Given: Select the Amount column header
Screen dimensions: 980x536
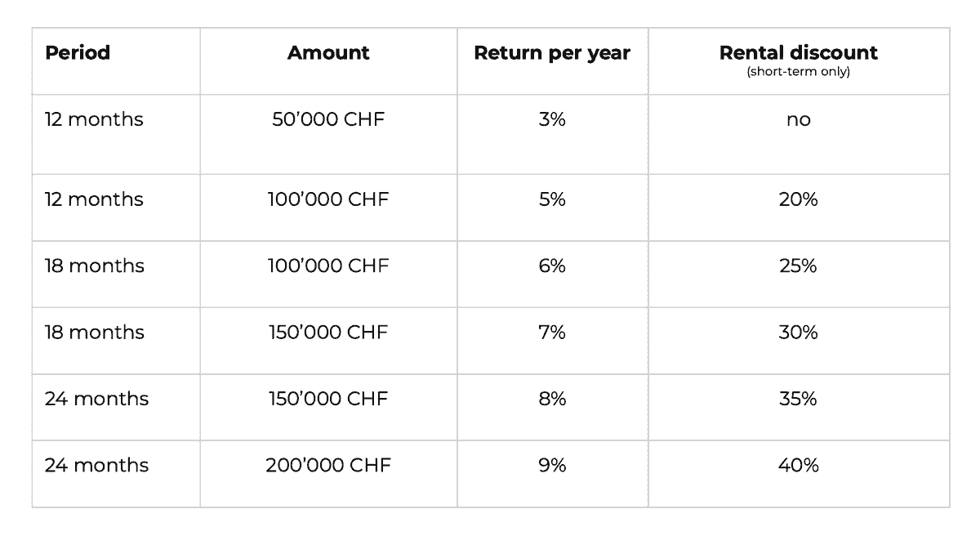Looking at the screenshot, I should point(328,53).
